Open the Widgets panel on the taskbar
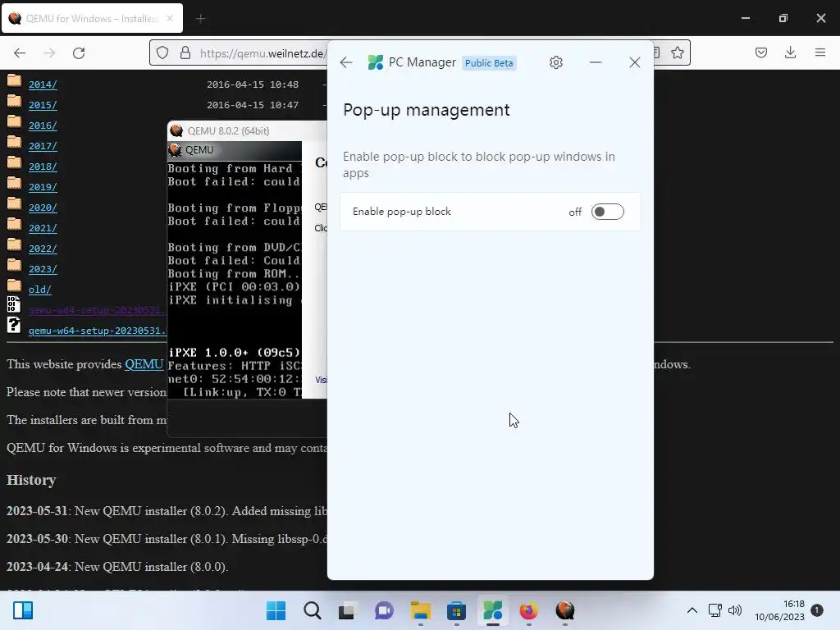 (23, 610)
